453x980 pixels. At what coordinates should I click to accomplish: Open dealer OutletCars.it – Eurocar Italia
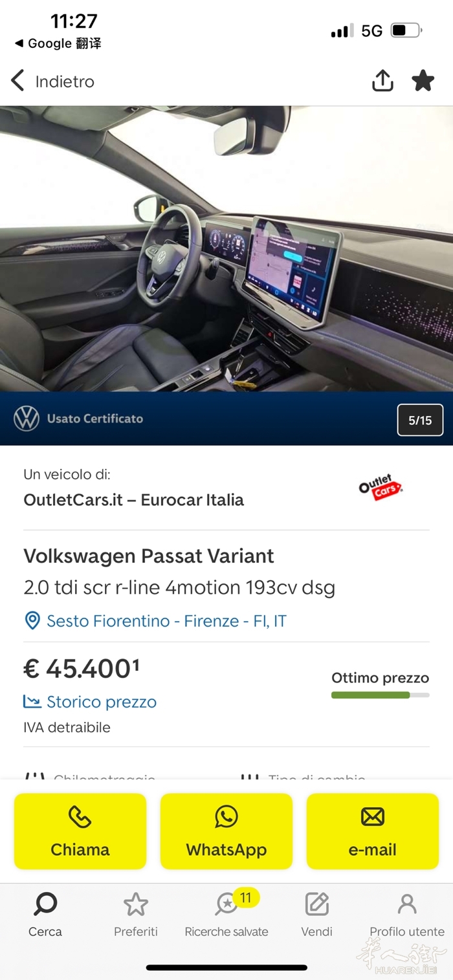coord(133,499)
